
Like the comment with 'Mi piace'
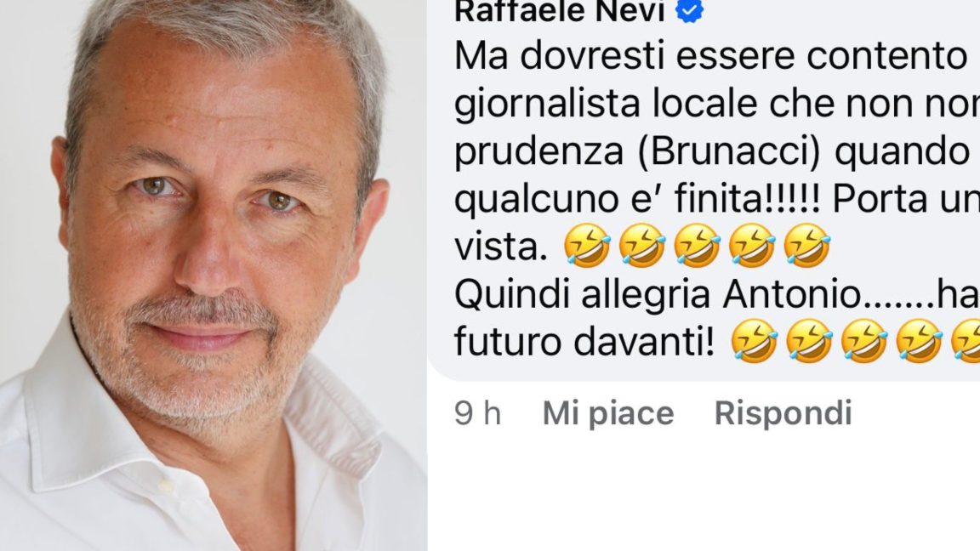608,413
